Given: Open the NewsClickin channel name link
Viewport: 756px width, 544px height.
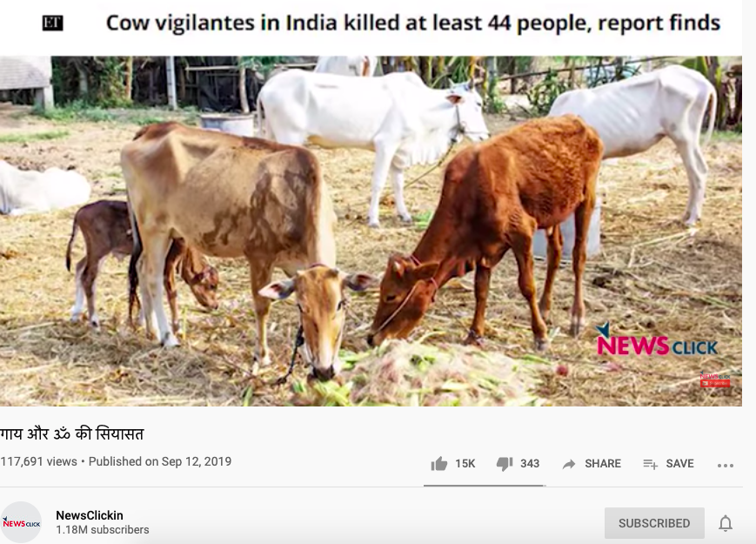Looking at the screenshot, I should [x=90, y=515].
